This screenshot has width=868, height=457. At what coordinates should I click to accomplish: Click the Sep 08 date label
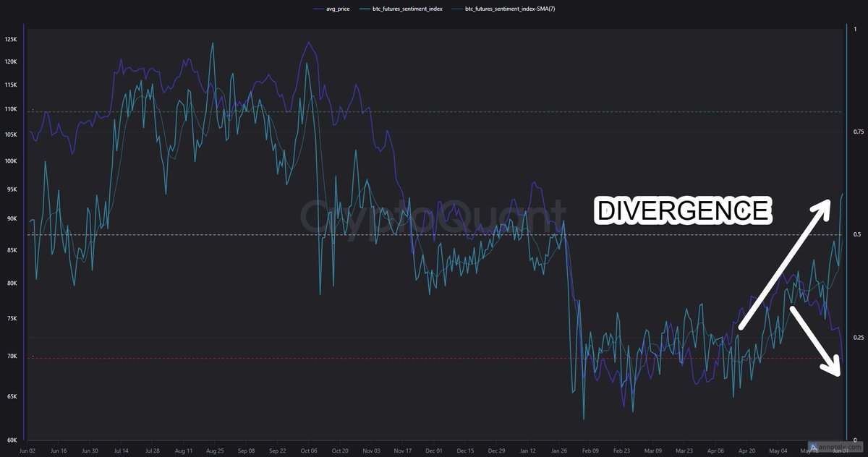coord(245,450)
